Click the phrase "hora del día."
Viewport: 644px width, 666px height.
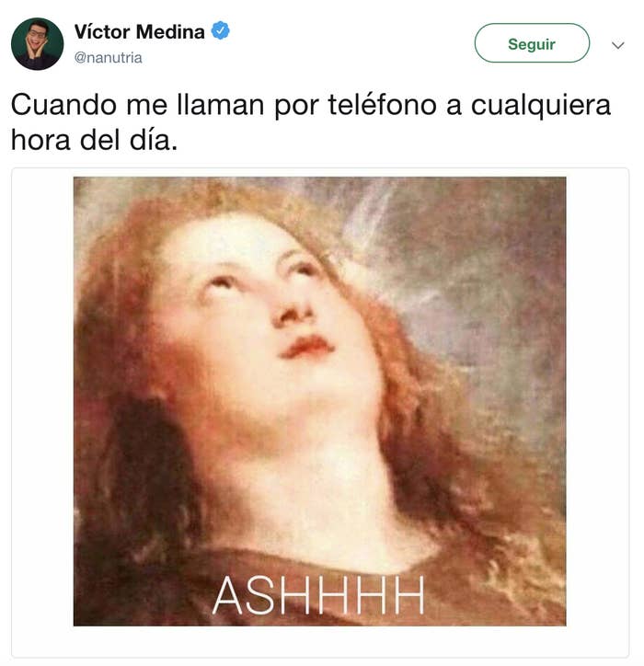coord(95,140)
